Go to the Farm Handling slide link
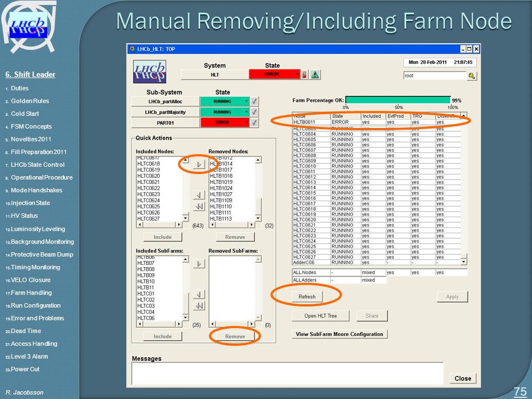This screenshot has height=399, width=532. tap(31, 293)
